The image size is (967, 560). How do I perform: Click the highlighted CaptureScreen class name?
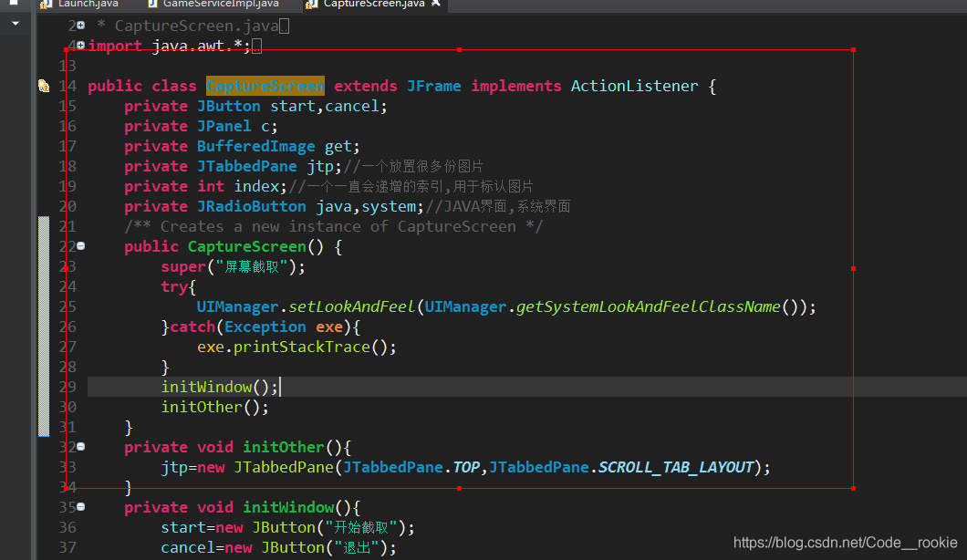[x=265, y=87]
